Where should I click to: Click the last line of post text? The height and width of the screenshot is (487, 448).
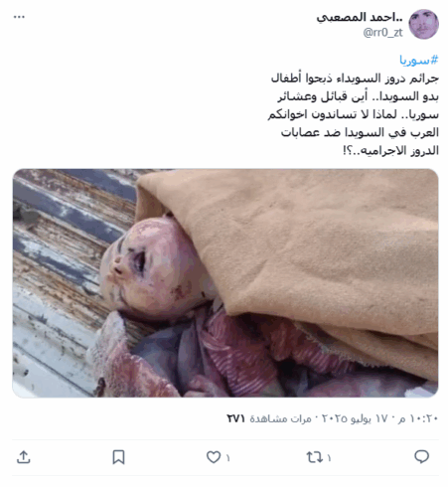[390, 151]
